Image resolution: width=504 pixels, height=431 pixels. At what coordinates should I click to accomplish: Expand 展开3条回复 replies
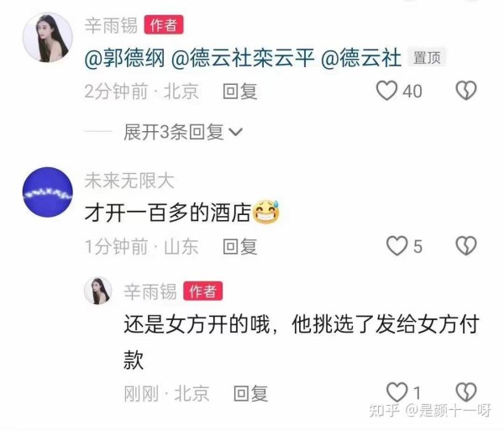pyautogui.click(x=174, y=132)
